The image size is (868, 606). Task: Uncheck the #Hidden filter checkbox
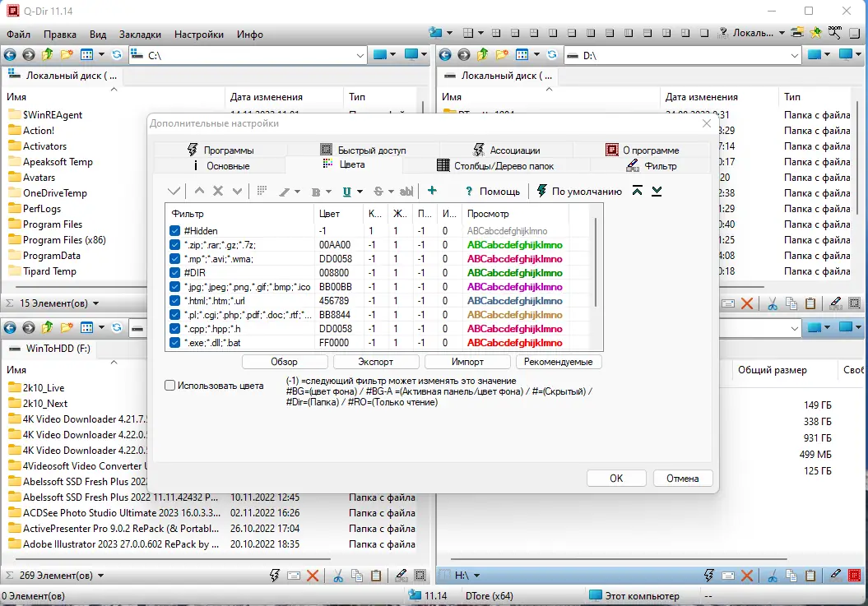(175, 231)
